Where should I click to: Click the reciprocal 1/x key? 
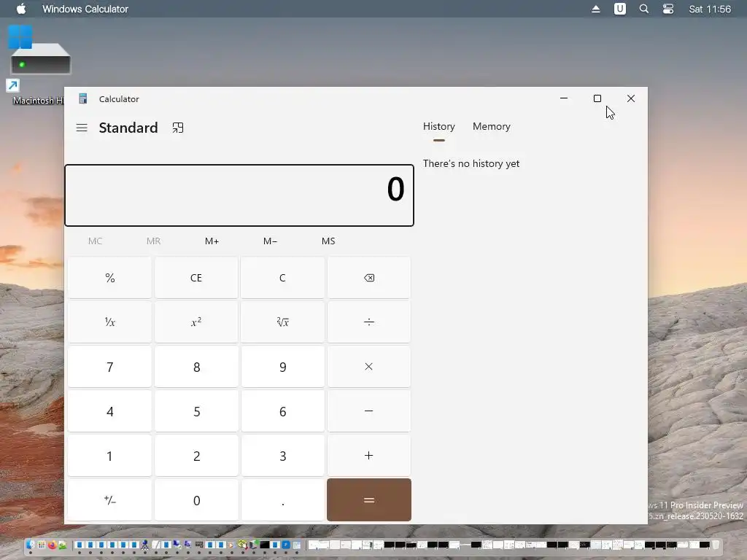tap(109, 322)
